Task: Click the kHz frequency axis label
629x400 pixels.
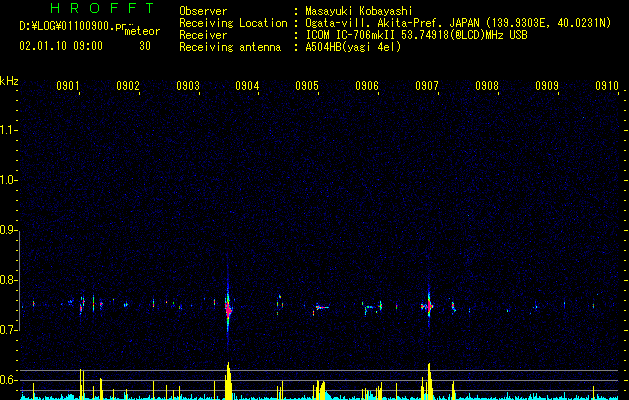Action: [x=9, y=81]
